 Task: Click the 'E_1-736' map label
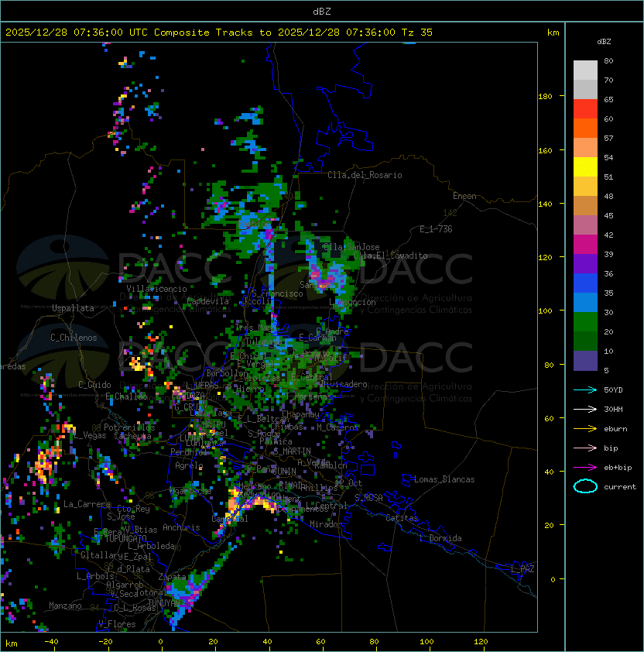point(436,229)
